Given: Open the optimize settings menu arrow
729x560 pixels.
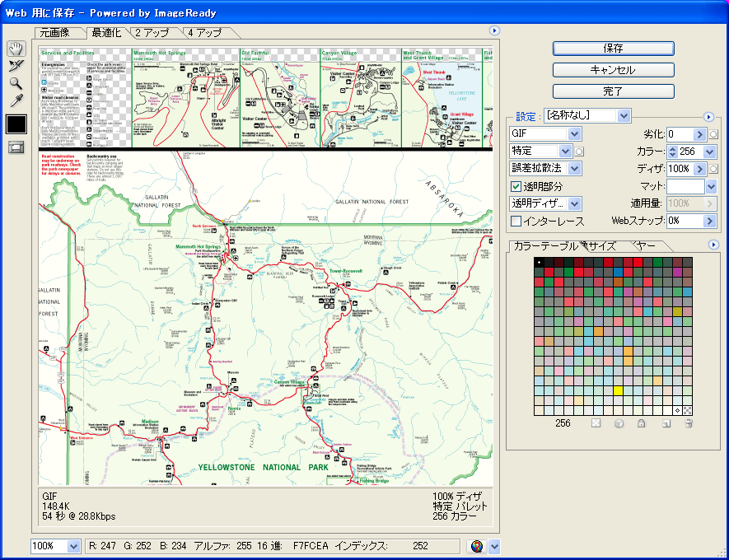Looking at the screenshot, I should (x=708, y=117).
